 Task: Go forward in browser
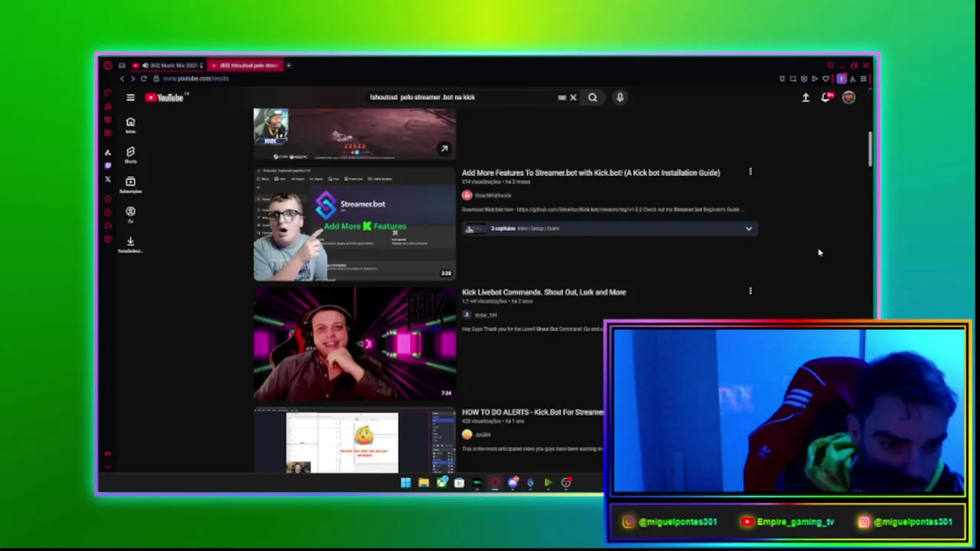[x=132, y=78]
